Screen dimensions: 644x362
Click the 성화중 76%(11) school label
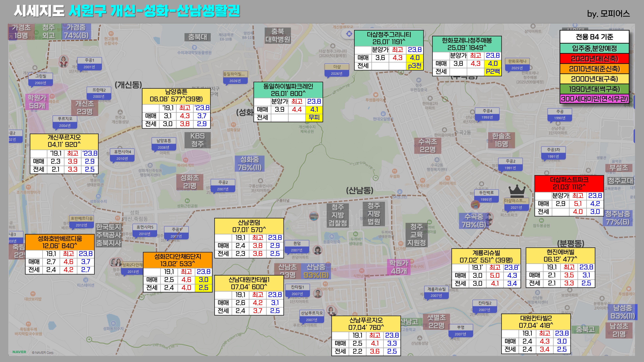250,163
